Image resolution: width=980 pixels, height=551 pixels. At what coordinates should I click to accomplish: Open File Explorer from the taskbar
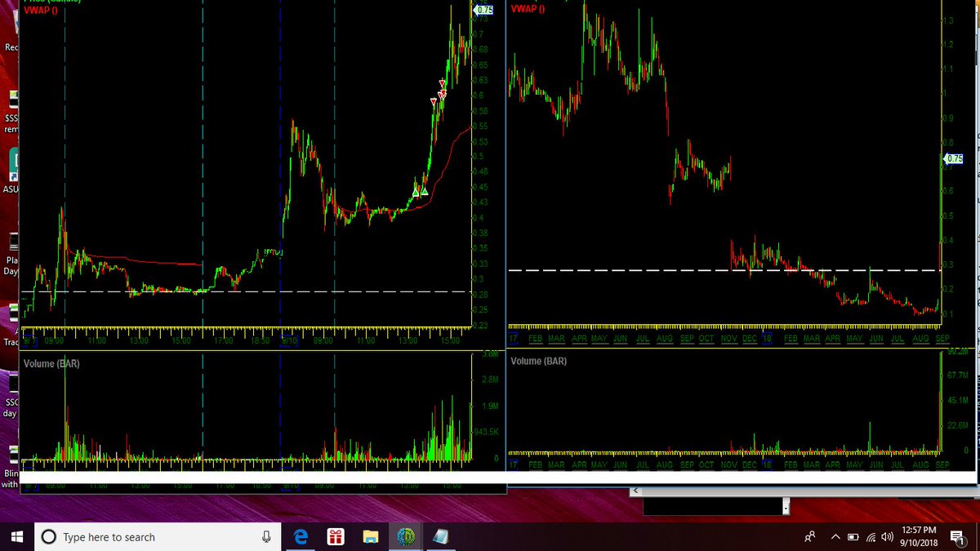(371, 536)
